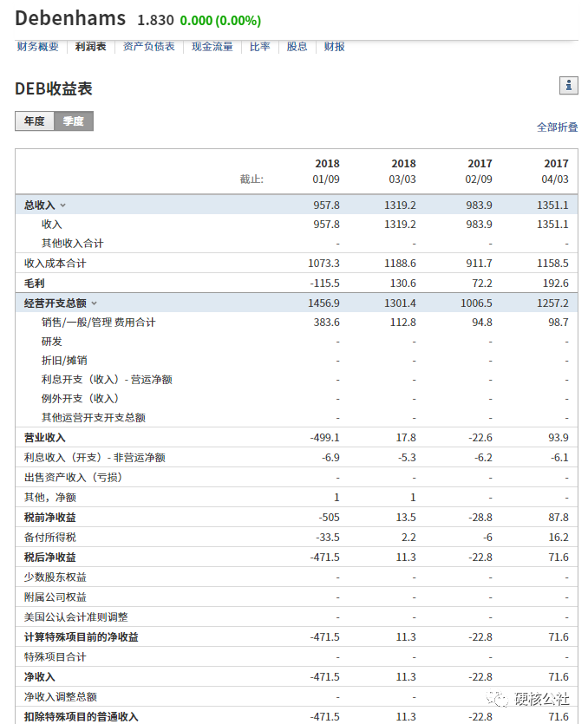Screen dimensions: 588x724
Task: Click the stock price 1.830
Action: coord(155,20)
